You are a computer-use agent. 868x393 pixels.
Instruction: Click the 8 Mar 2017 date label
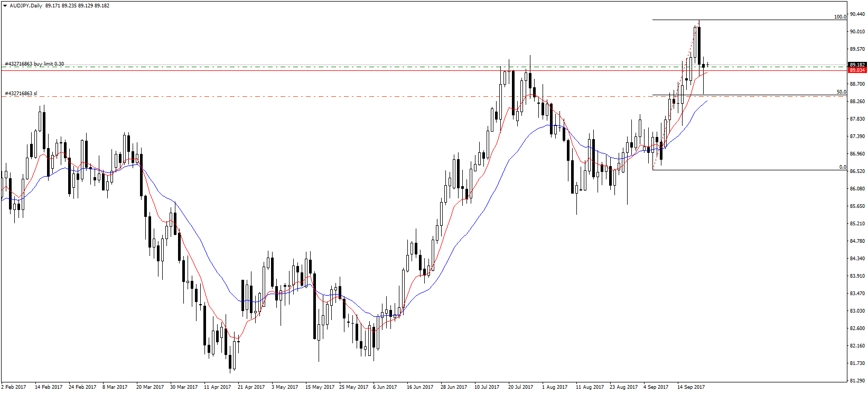(x=115, y=387)
